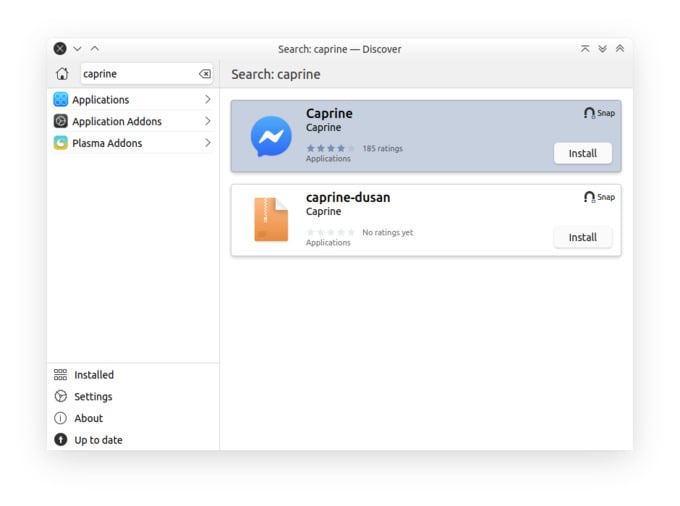Click the double up arrow title icon

coord(620,49)
